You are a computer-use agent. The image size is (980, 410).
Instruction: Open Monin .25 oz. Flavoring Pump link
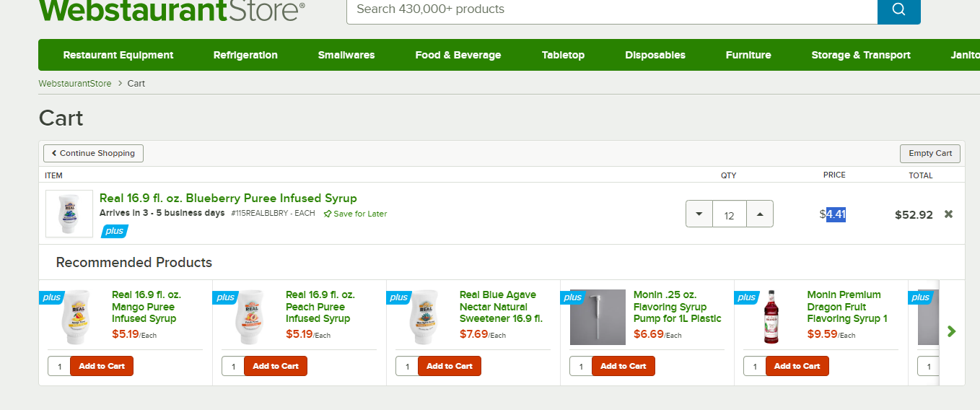tap(678, 307)
